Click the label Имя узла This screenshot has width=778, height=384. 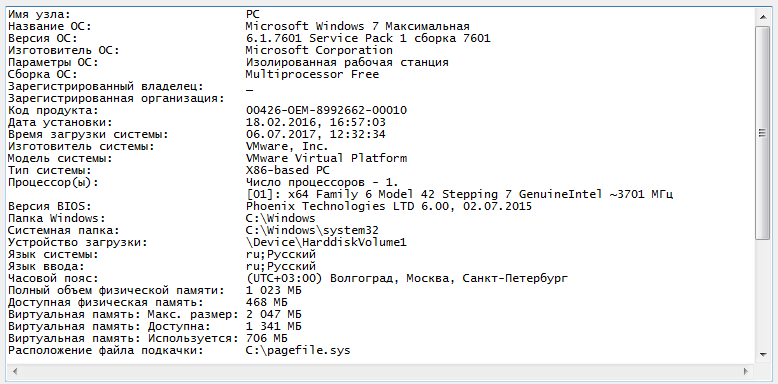click(39, 14)
